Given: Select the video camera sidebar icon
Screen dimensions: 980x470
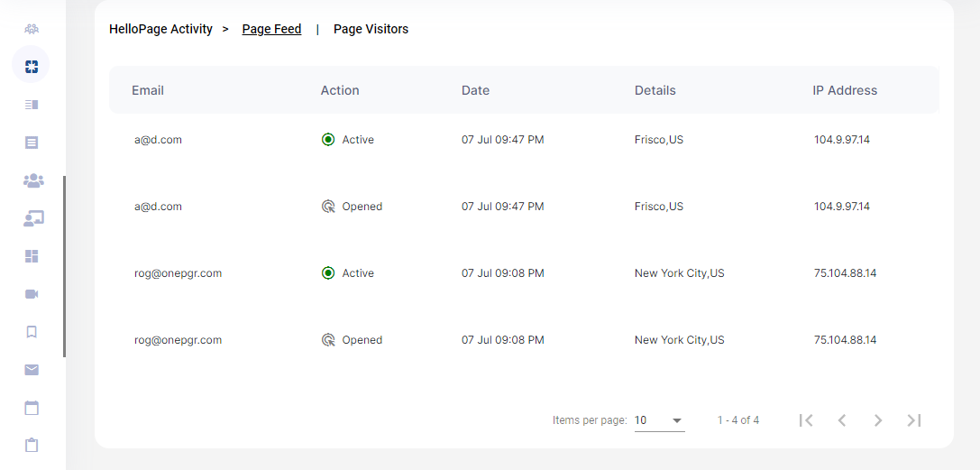Looking at the screenshot, I should click(32, 294).
